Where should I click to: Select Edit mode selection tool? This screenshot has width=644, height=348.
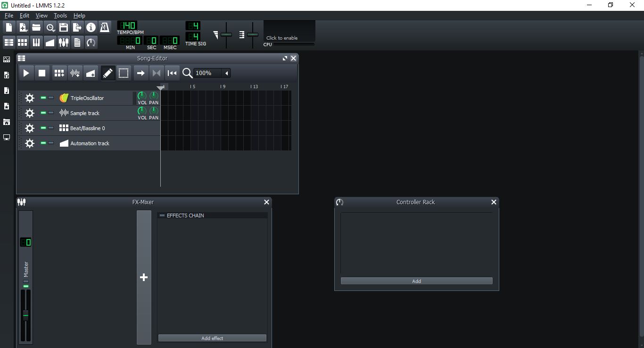click(x=124, y=73)
